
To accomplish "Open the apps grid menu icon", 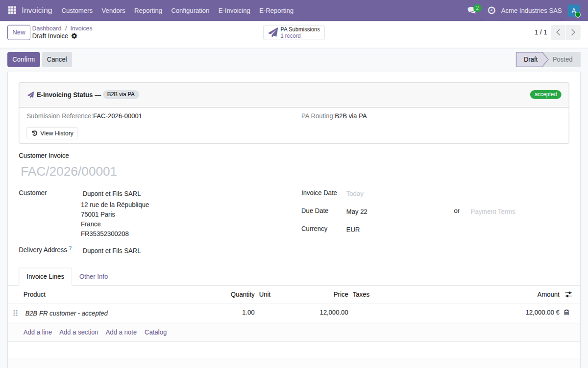I will (x=12, y=10).
